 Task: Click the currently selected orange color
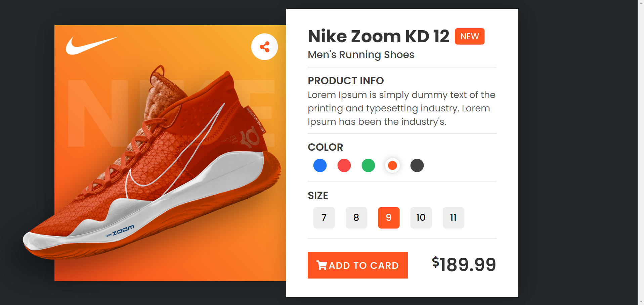pos(392,165)
